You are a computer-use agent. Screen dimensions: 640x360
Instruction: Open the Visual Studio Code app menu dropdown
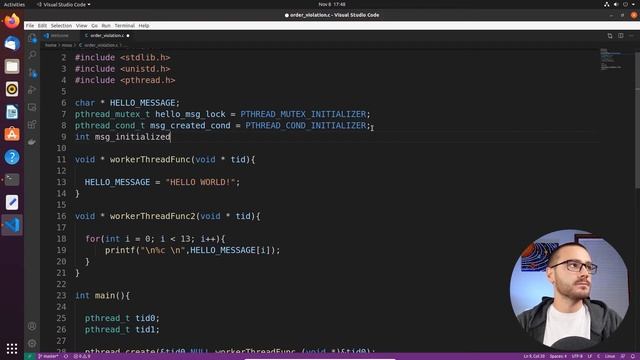pos(64,4)
